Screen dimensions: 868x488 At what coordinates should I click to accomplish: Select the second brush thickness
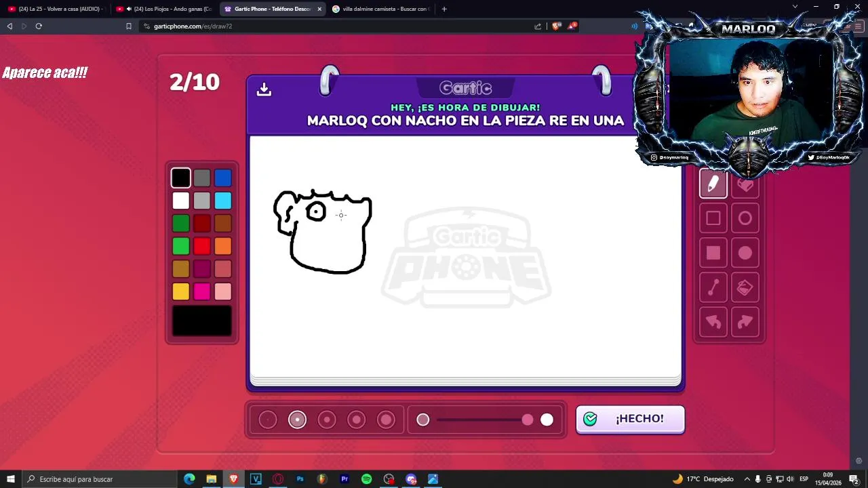coord(297,420)
